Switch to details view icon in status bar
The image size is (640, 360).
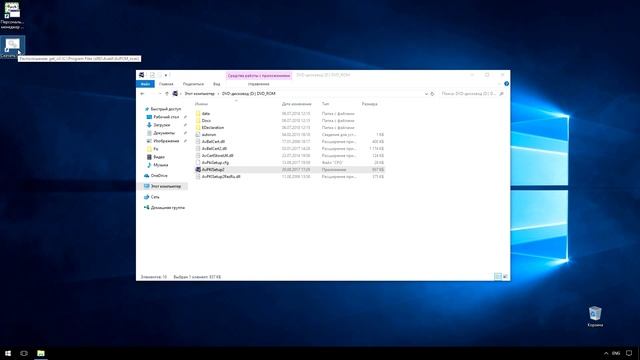[498, 277]
